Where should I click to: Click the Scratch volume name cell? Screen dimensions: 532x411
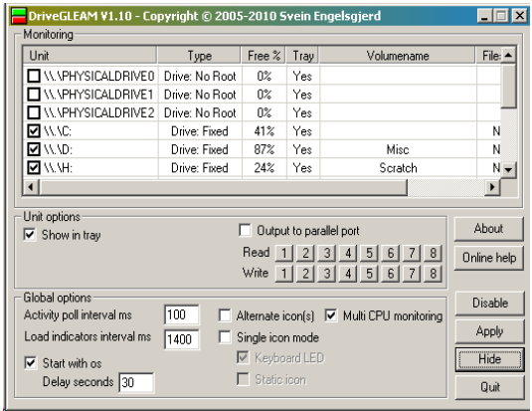click(x=398, y=168)
